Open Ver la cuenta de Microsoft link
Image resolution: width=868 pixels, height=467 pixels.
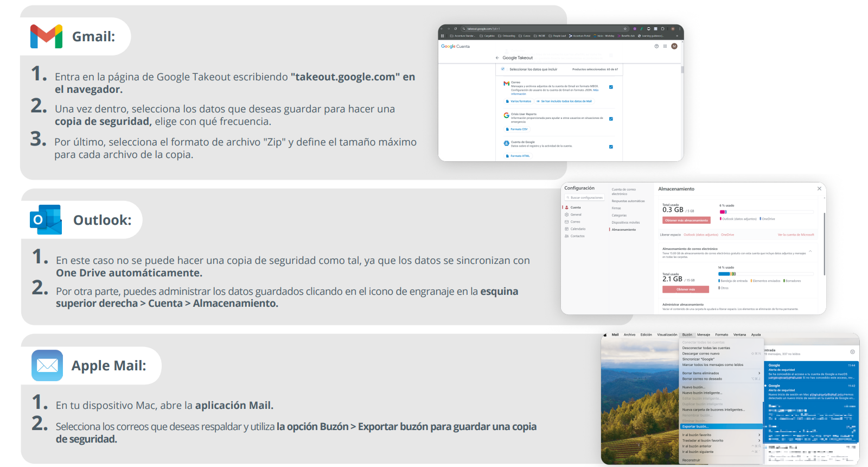coord(796,235)
